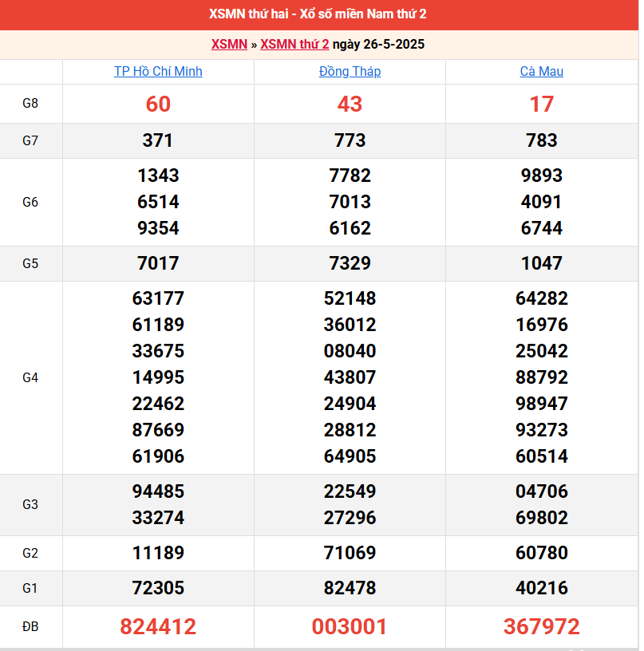Click the G8 prize 60

[x=158, y=104]
